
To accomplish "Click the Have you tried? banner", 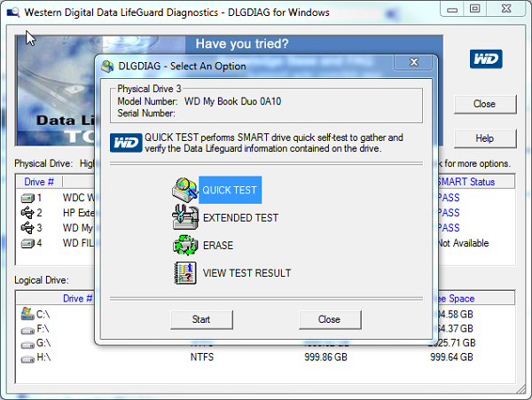I will 242,43.
